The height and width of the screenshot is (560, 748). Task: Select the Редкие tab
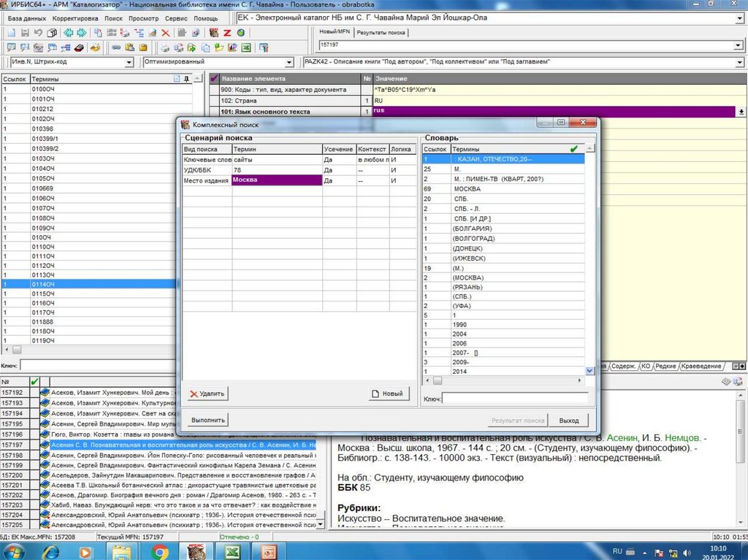point(665,366)
